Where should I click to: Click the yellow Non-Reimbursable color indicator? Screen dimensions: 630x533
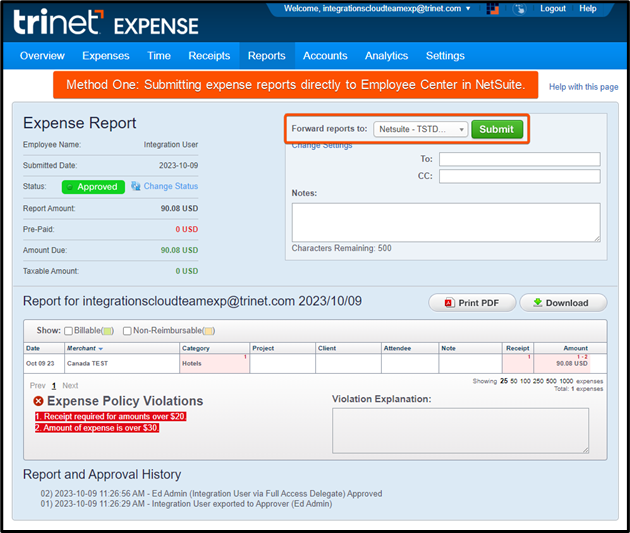click(209, 331)
